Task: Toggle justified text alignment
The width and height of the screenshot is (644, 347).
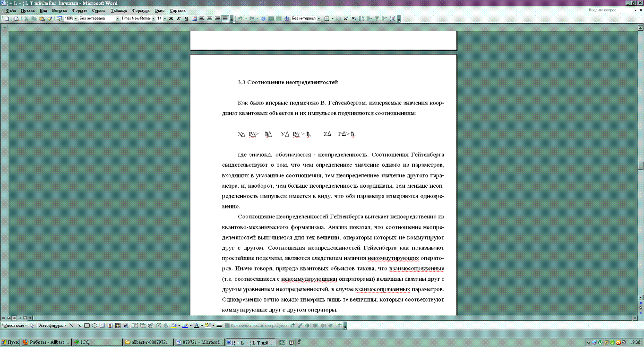Action: (x=225, y=18)
